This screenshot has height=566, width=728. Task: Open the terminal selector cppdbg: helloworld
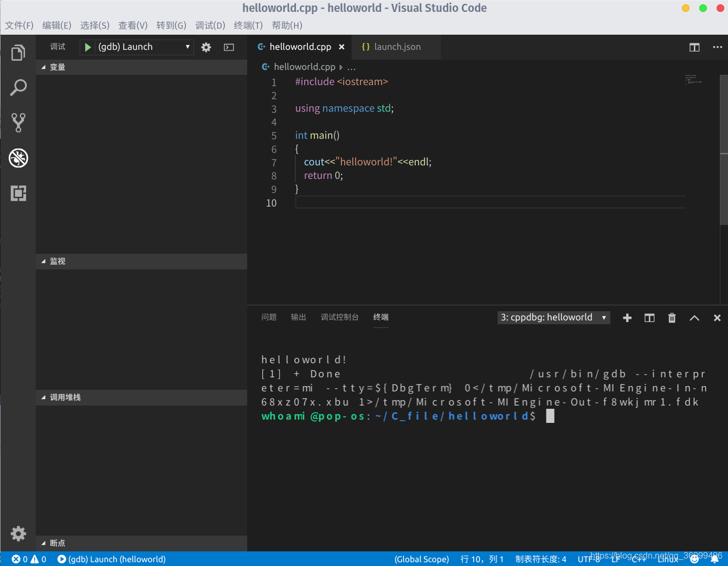[x=553, y=318]
